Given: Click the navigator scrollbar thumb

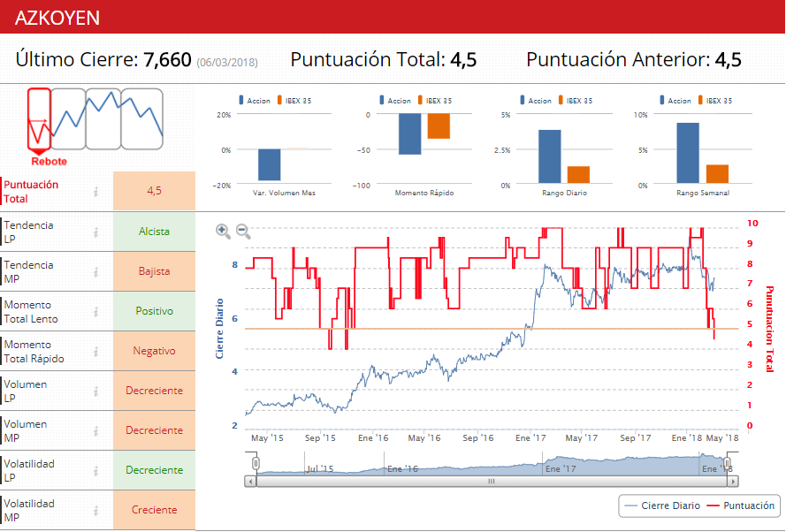Looking at the screenshot, I should point(492,482).
